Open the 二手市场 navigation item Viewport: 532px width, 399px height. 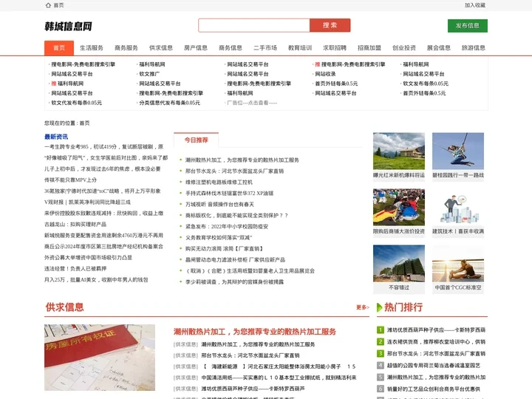(x=265, y=48)
